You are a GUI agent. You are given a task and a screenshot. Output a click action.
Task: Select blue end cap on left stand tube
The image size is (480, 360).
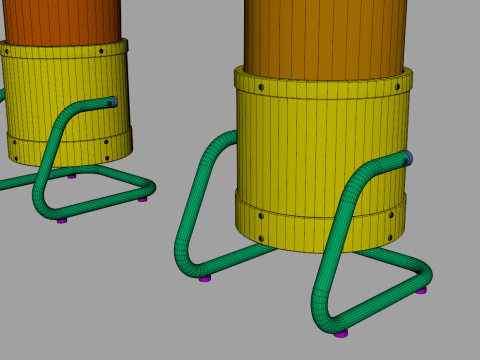point(115,101)
